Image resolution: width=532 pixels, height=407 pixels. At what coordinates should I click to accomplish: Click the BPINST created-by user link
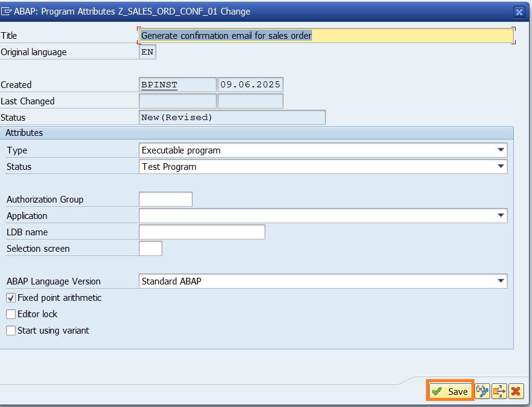click(x=159, y=85)
